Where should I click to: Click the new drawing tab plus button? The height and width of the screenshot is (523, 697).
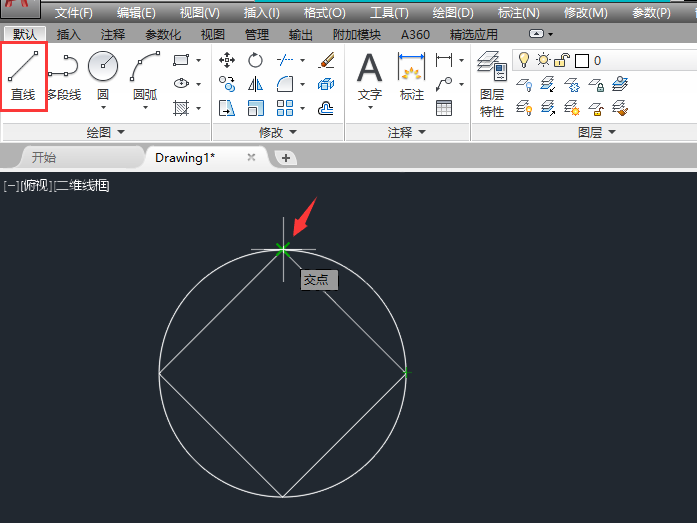[x=285, y=158]
